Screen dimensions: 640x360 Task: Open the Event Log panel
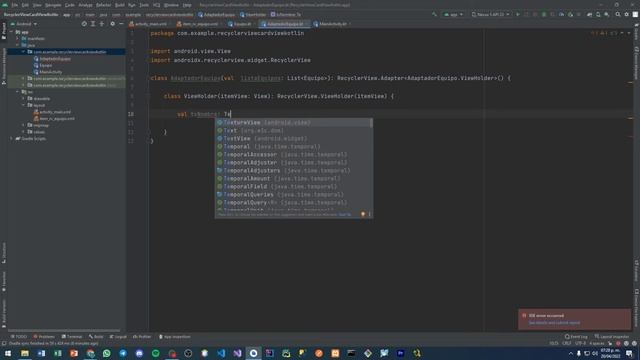click(x=576, y=337)
